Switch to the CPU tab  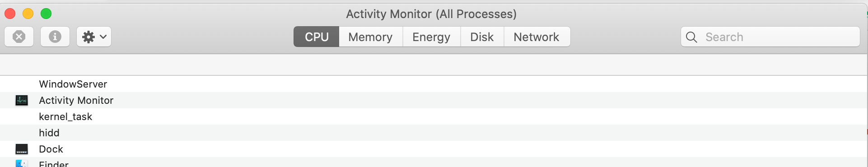pos(317,37)
